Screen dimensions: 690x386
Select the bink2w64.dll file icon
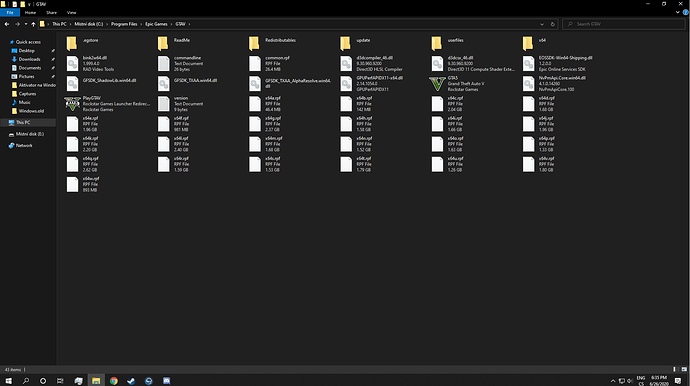point(73,64)
